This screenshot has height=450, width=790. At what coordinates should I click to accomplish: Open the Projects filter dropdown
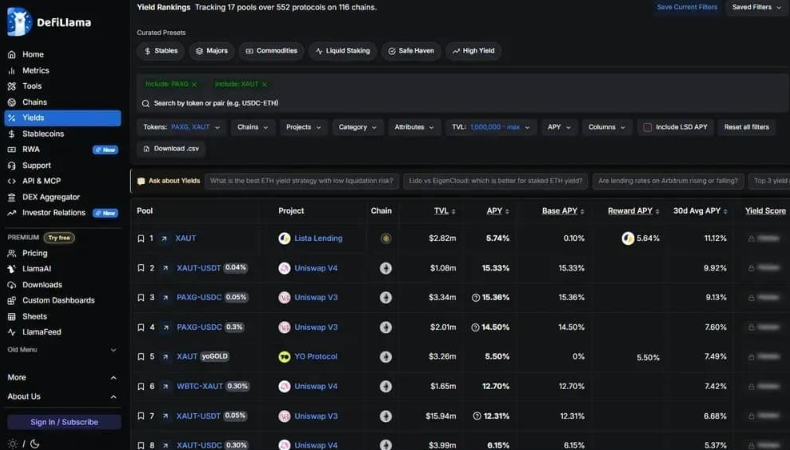coord(303,127)
